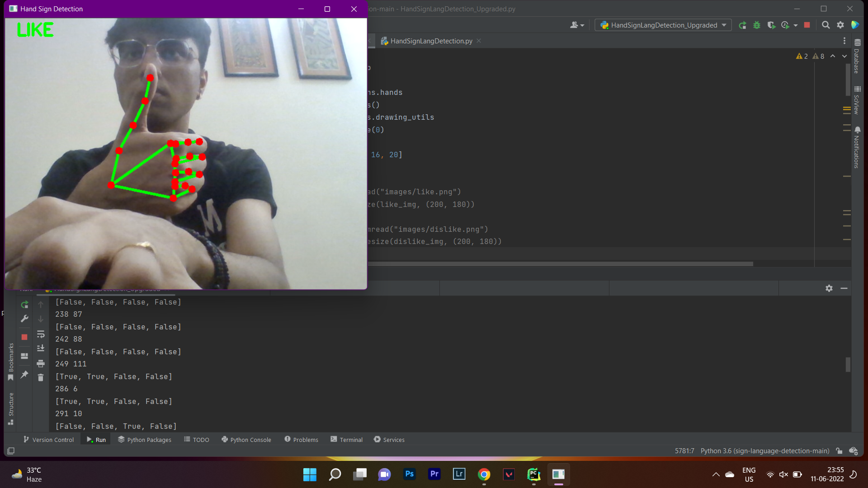Open the Python Console tab

click(x=246, y=440)
